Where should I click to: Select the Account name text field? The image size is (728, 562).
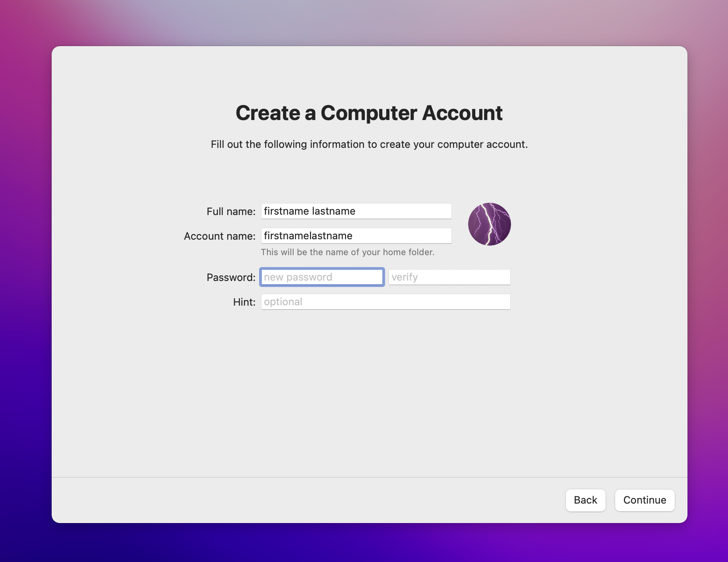[x=356, y=236]
